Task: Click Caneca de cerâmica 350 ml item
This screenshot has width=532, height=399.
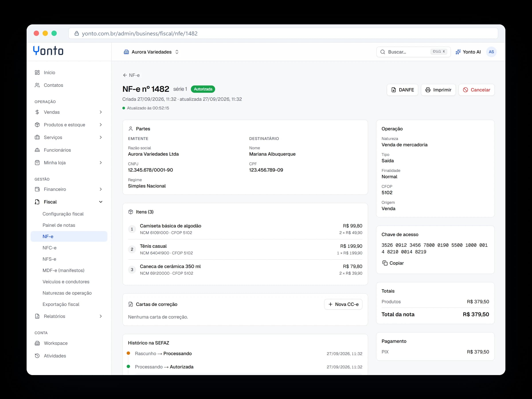Action: coord(245,270)
